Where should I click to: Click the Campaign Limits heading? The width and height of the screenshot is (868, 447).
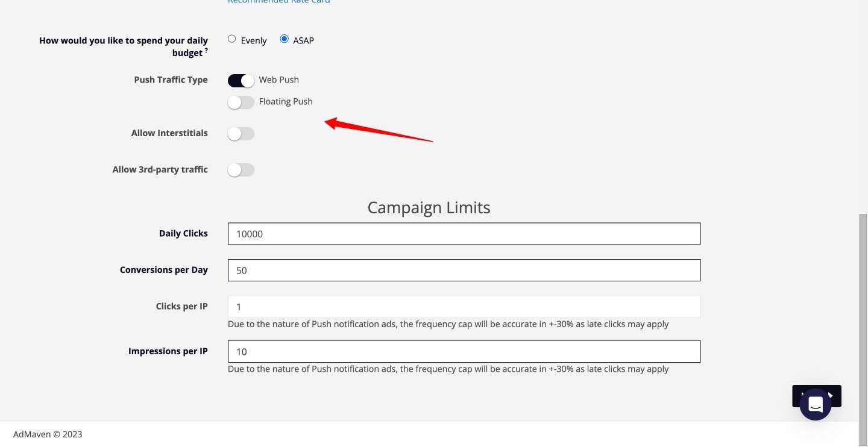pyautogui.click(x=429, y=207)
